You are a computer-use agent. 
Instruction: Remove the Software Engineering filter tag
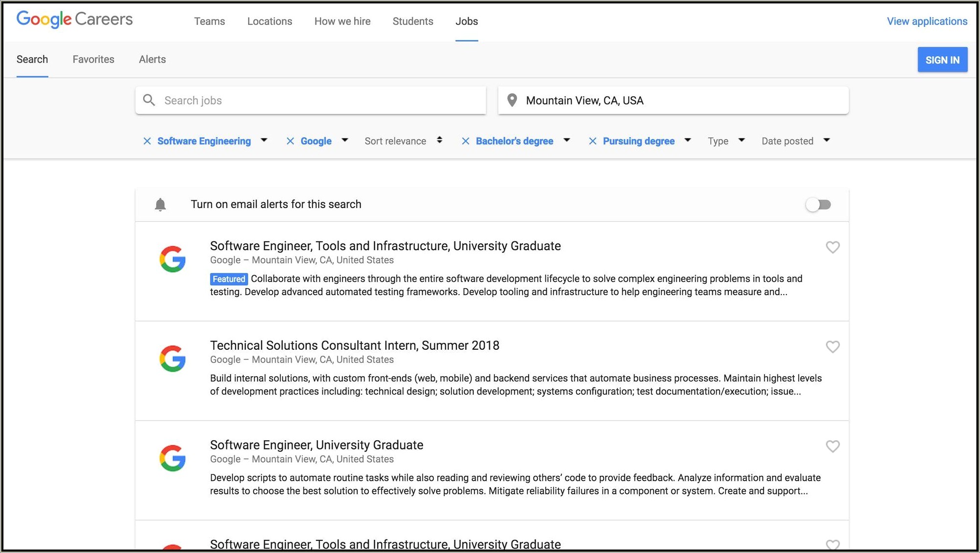point(147,141)
